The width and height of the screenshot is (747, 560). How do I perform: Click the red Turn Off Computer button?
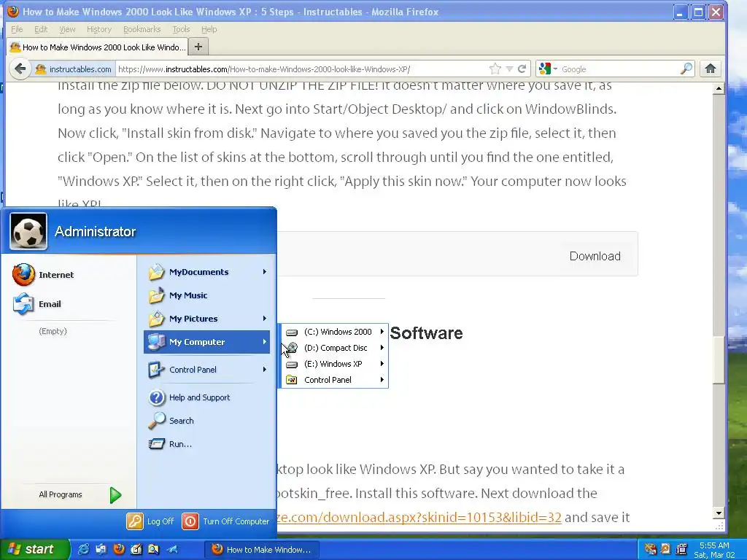pos(190,521)
